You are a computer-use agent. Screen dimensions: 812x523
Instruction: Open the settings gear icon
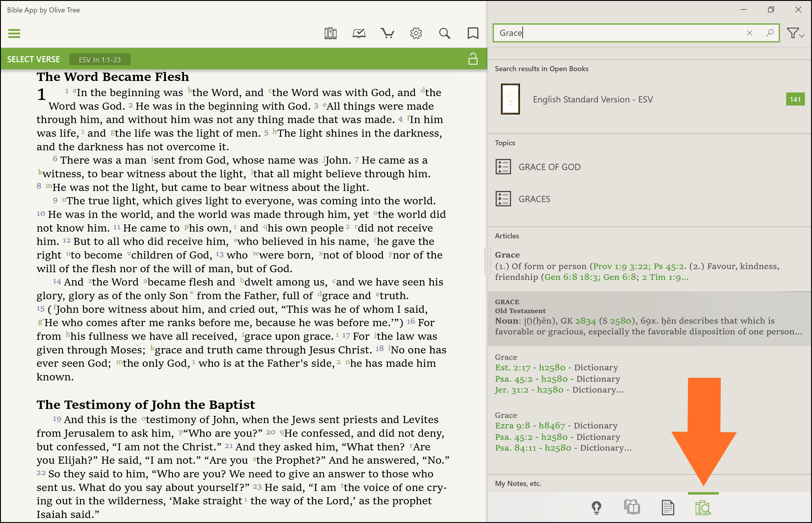[416, 33]
